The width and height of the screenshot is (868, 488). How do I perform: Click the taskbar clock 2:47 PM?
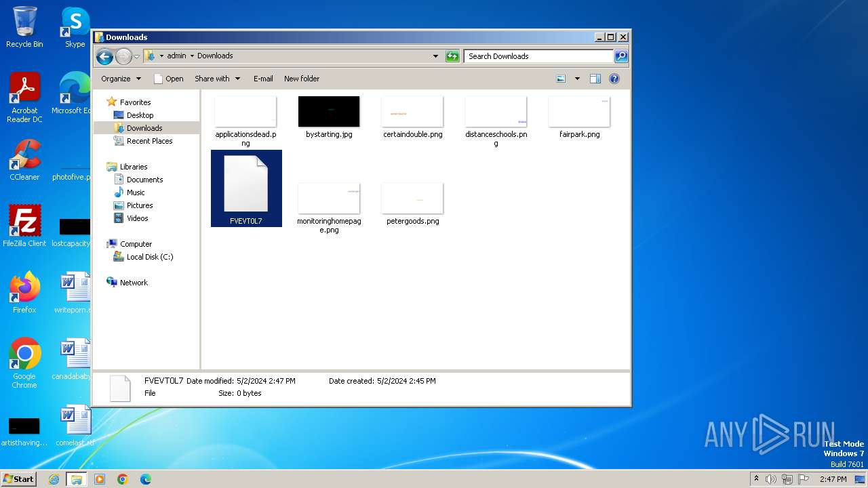coord(833,479)
